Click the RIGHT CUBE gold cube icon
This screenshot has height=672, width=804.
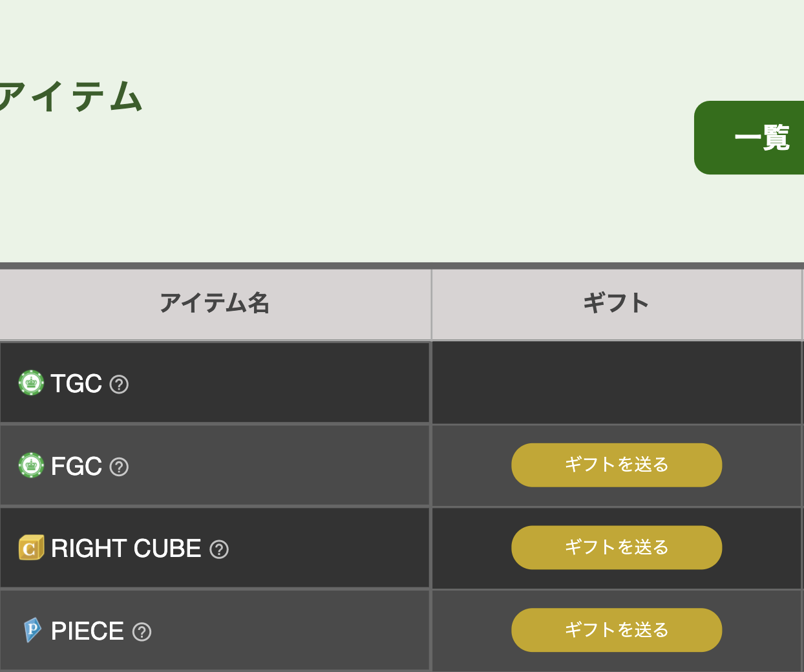[31, 548]
